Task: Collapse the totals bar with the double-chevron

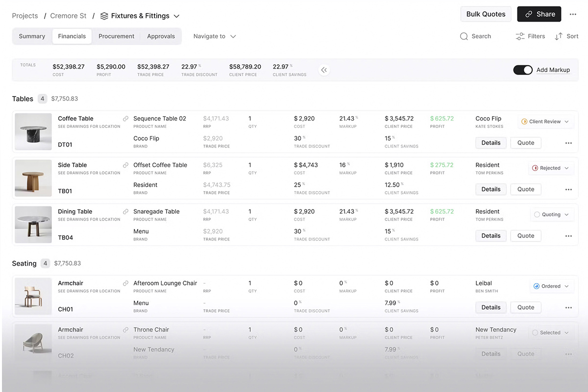Action: (x=324, y=70)
